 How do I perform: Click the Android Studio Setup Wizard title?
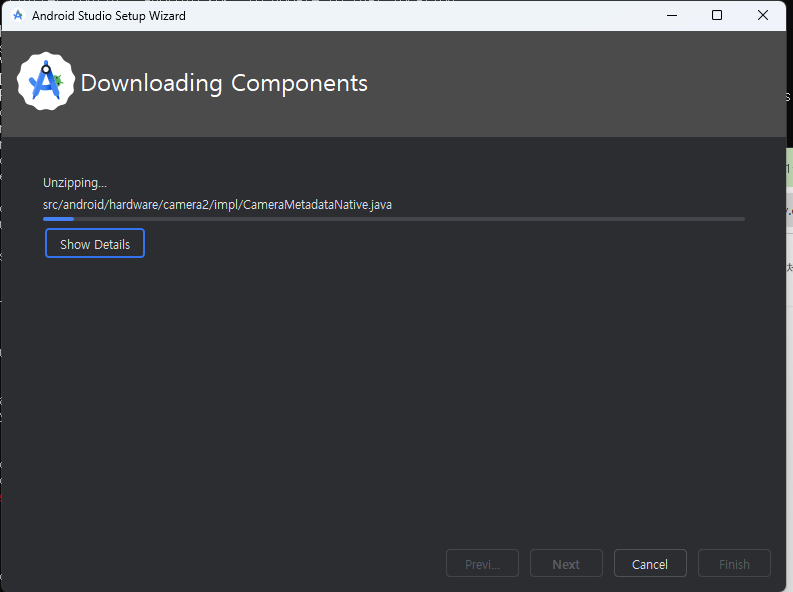point(109,16)
